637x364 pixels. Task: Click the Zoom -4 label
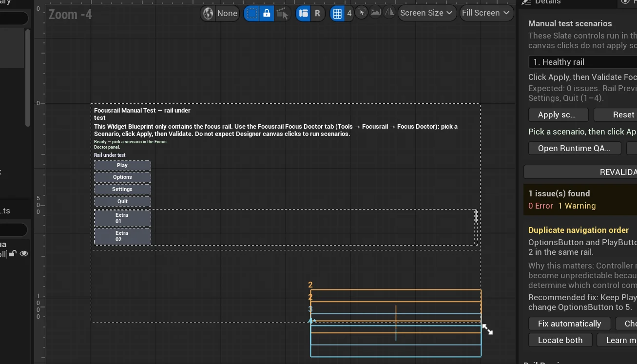pyautogui.click(x=70, y=15)
